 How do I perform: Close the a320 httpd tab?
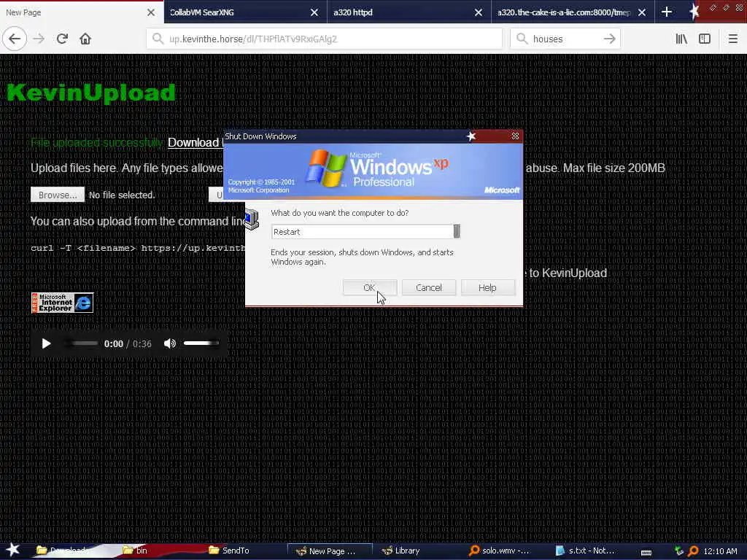479,12
